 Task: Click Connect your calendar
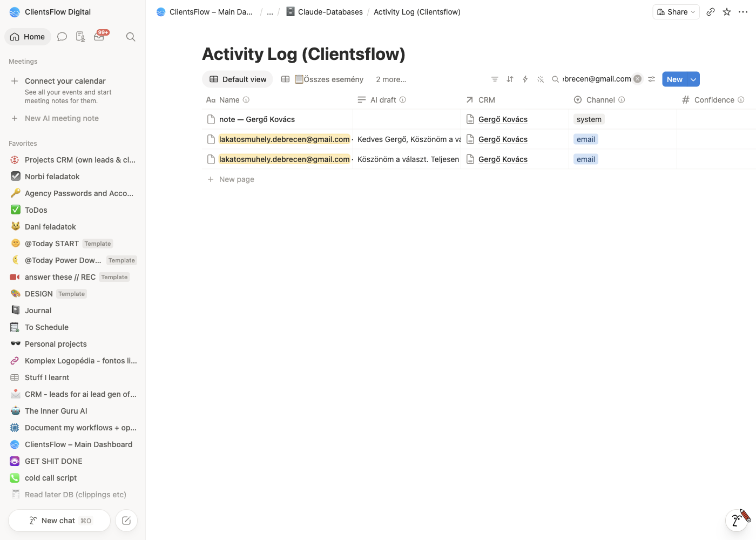tap(65, 81)
